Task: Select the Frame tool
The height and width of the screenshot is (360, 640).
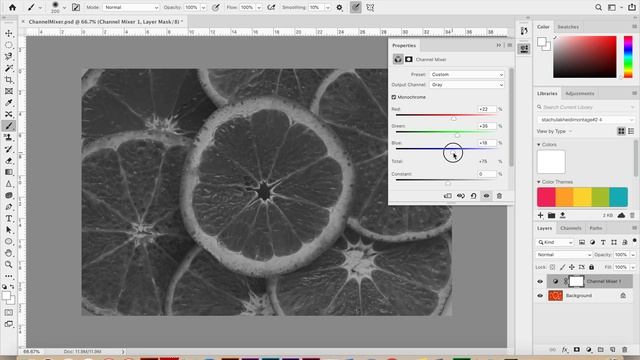Action: click(9, 91)
